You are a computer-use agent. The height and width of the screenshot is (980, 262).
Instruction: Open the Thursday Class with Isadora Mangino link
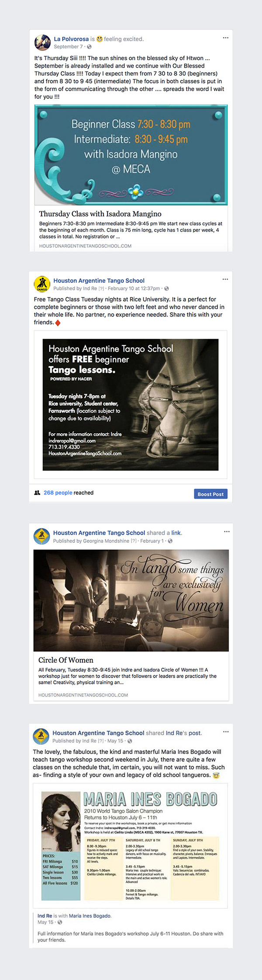(x=100, y=214)
